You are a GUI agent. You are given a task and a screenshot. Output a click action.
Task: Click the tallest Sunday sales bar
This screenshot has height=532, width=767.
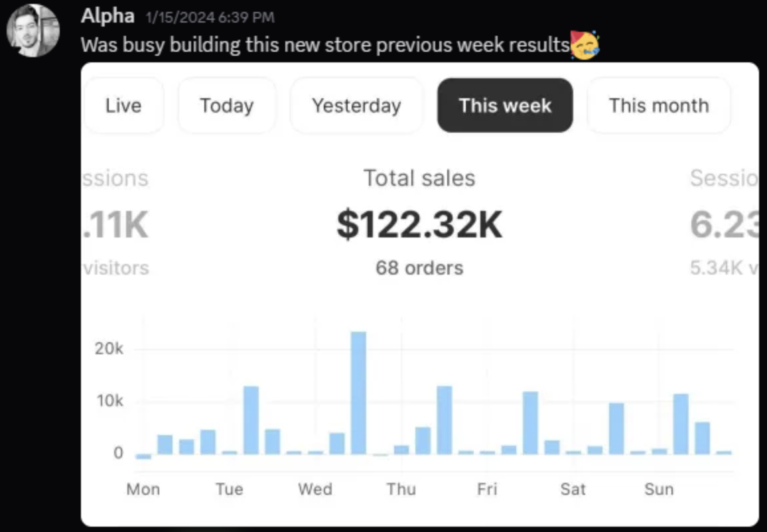tap(681, 424)
